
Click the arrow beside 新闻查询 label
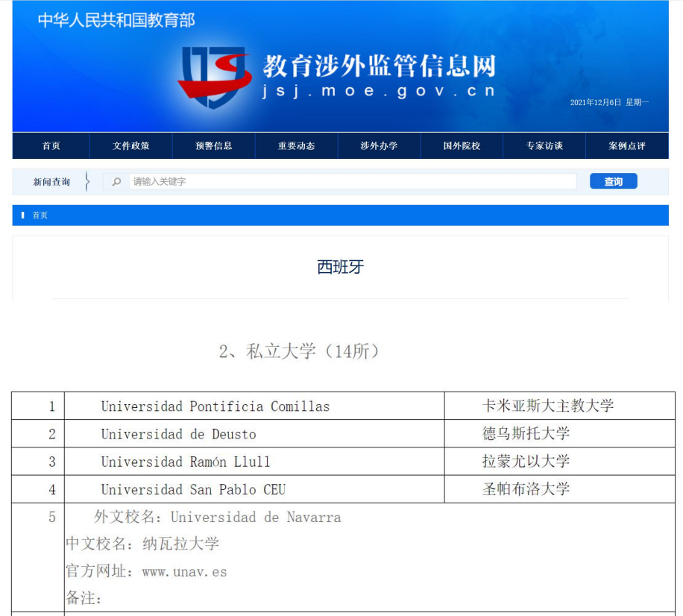pyautogui.click(x=86, y=181)
